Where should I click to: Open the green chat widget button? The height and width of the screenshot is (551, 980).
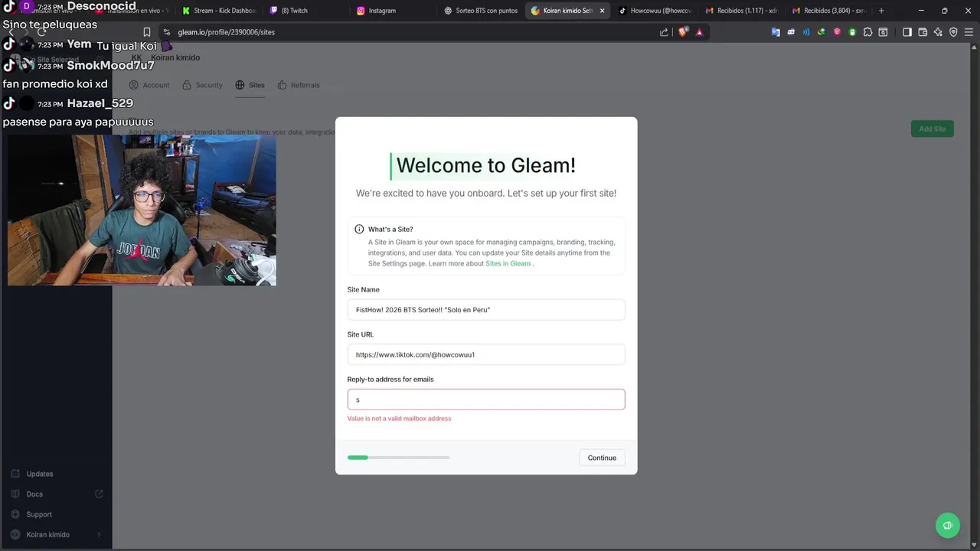948,525
